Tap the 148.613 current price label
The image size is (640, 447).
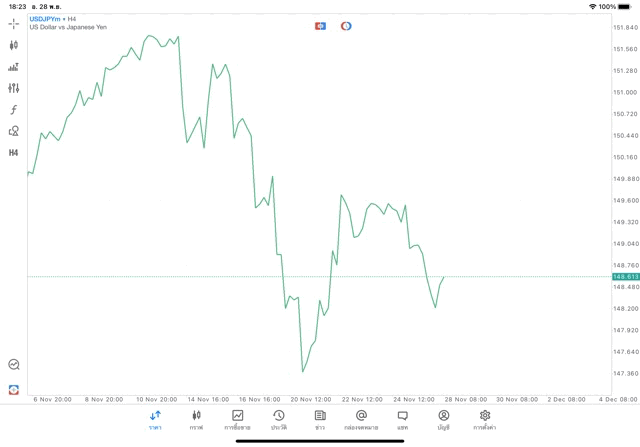[625, 276]
